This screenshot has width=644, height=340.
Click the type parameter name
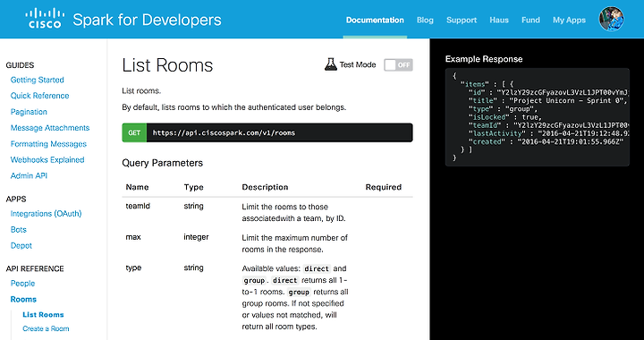tap(133, 268)
